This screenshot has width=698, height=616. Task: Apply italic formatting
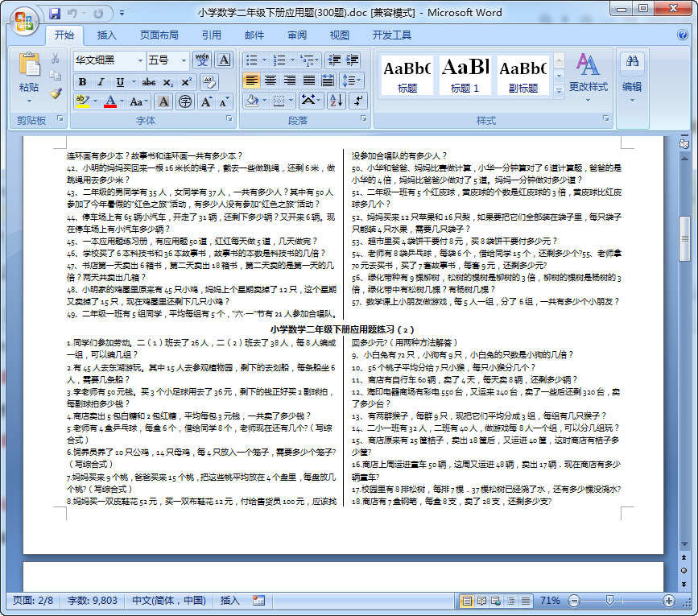[x=101, y=82]
